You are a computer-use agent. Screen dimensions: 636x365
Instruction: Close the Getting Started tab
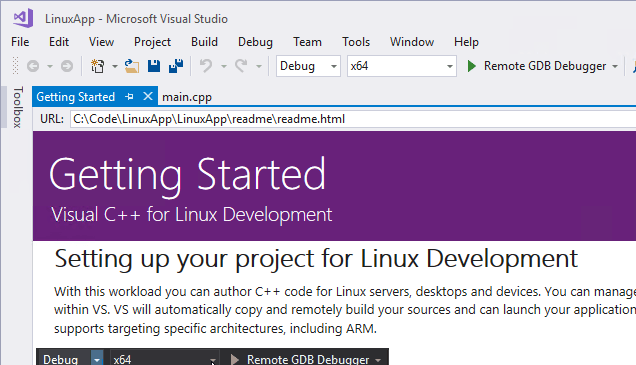[148, 97]
